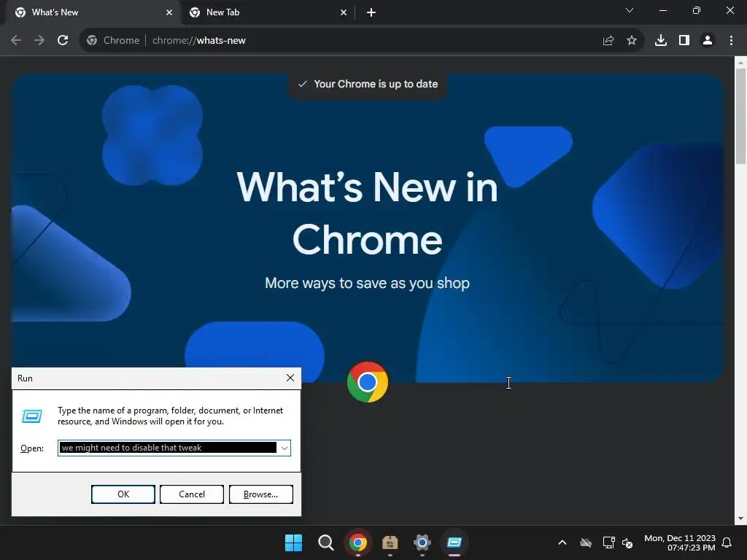Click the page vertical scrollbar thumb
Image resolution: width=747 pixels, height=560 pixels.
click(741, 116)
